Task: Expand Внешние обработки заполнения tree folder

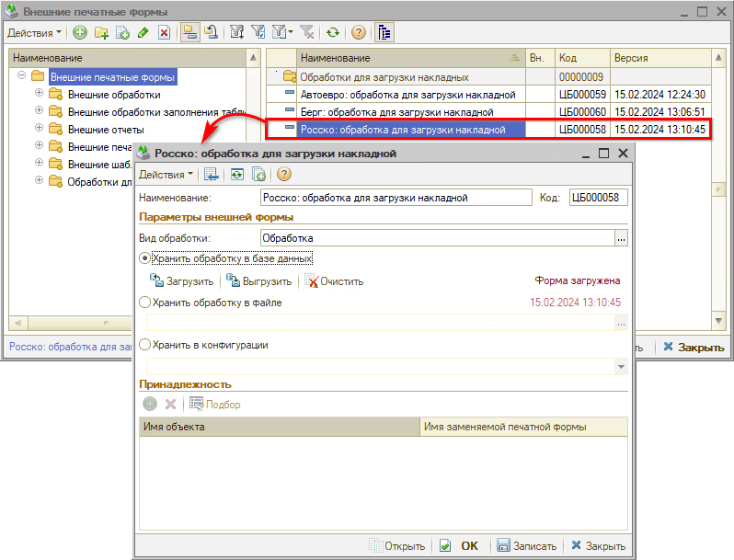Action: pyautogui.click(x=39, y=110)
